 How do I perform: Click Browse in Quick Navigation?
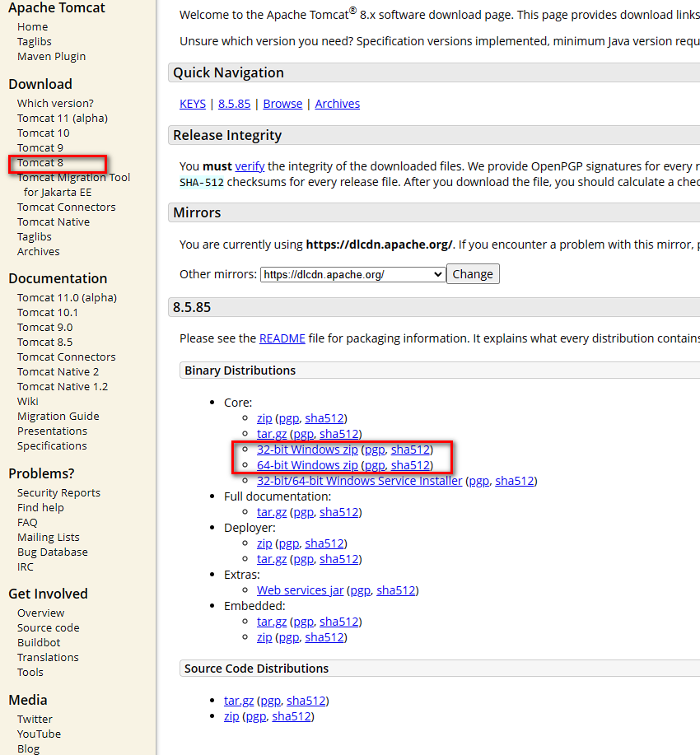coord(282,104)
